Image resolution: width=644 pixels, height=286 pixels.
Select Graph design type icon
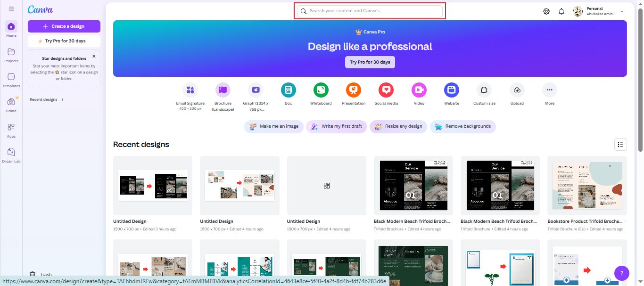(256, 90)
